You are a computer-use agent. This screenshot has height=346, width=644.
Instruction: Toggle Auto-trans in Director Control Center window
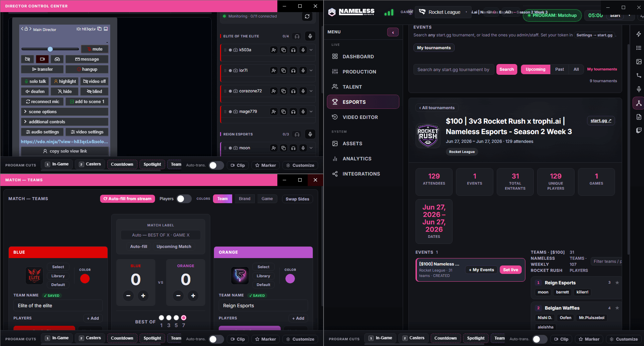coord(216,165)
